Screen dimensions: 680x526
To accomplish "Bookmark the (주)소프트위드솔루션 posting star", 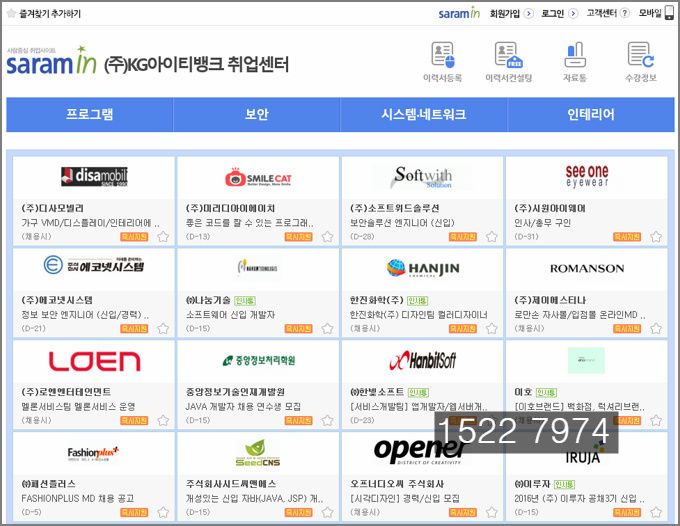I will click(x=491, y=237).
